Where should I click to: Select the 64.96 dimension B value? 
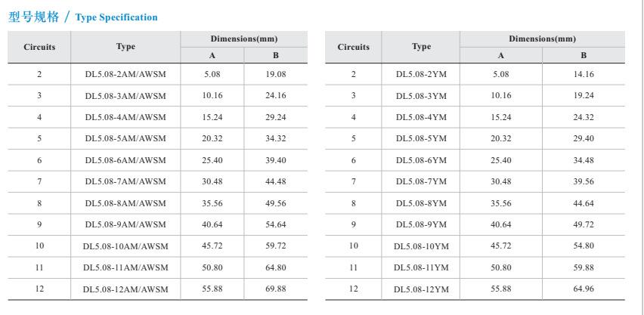coord(584,289)
